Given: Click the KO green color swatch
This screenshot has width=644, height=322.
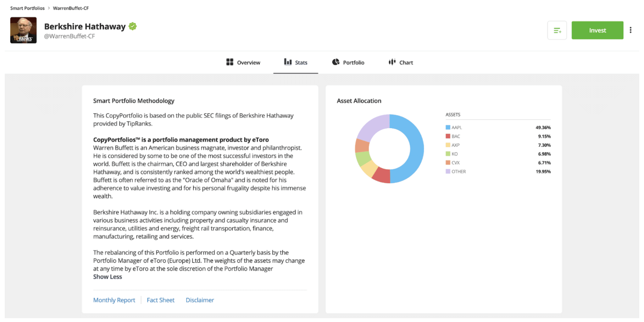Looking at the screenshot, I should point(448,154).
